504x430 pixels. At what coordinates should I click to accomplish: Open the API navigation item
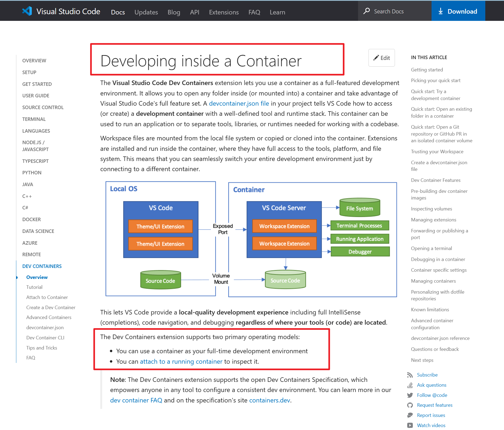195,12
